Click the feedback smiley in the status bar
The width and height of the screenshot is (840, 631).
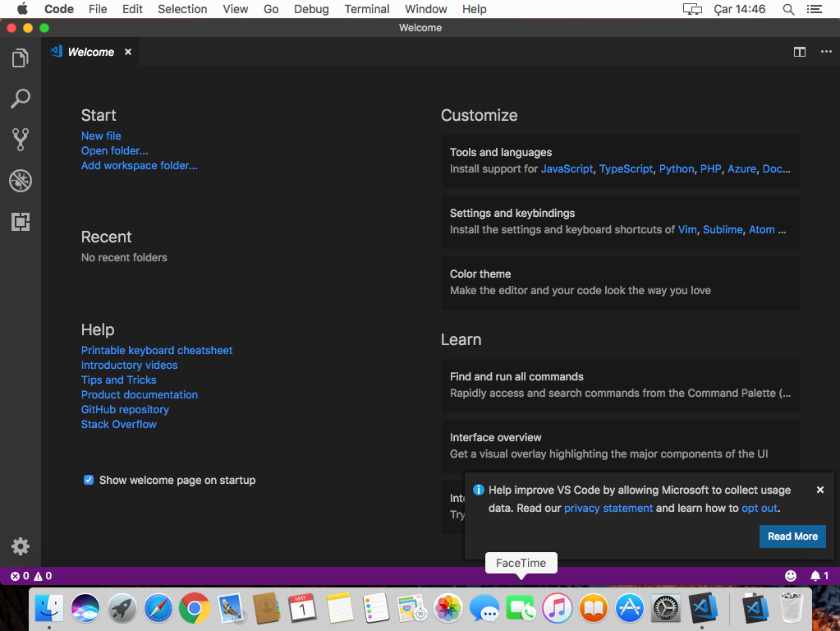pos(790,575)
